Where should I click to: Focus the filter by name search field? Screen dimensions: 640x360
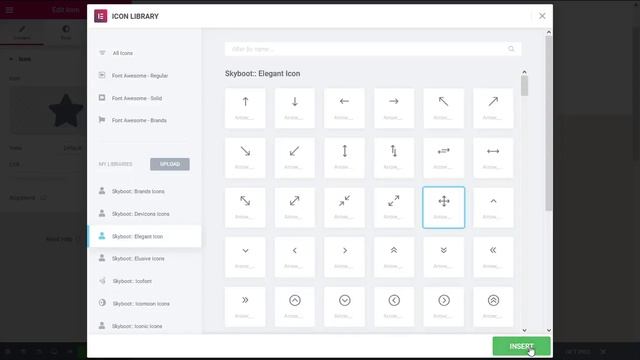pos(373,49)
